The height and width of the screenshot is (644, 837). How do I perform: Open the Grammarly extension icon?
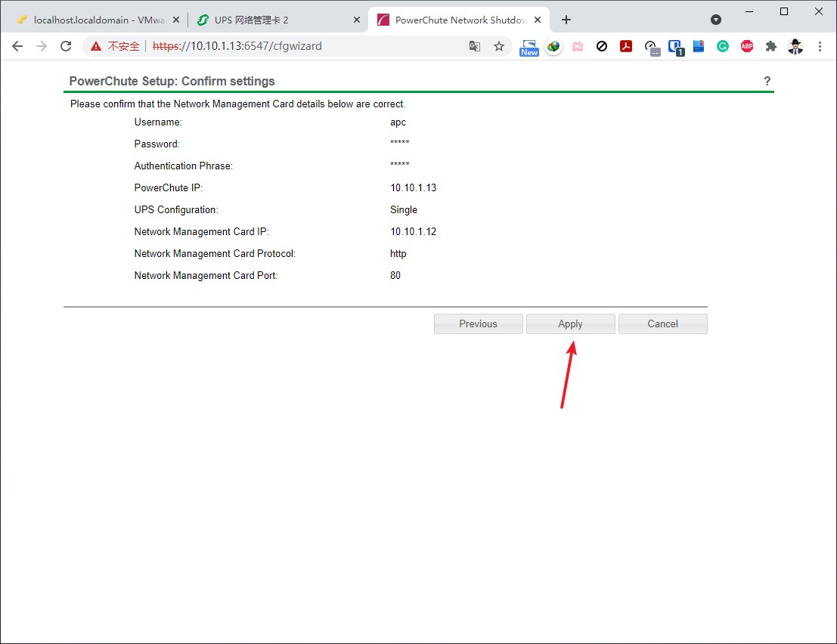[723, 46]
